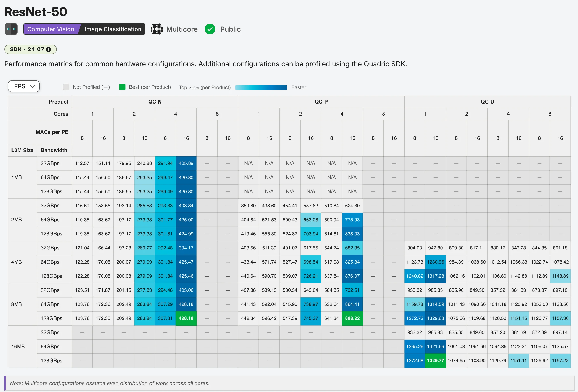The height and width of the screenshot is (392, 578).
Task: Select the 16MB L2M size row label
Action: coord(22,347)
